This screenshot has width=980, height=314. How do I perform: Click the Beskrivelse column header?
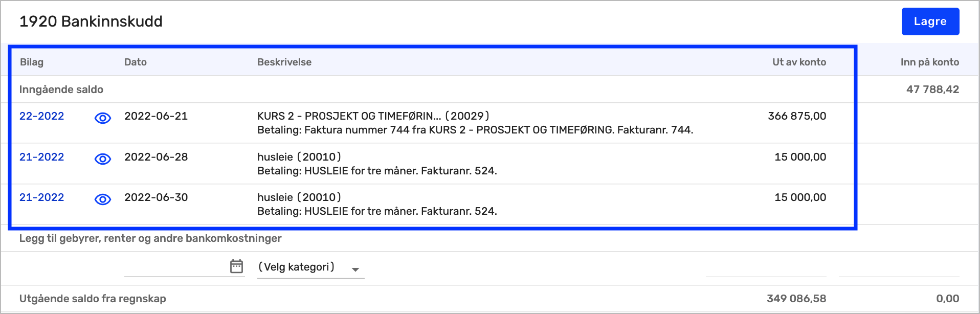click(x=284, y=62)
